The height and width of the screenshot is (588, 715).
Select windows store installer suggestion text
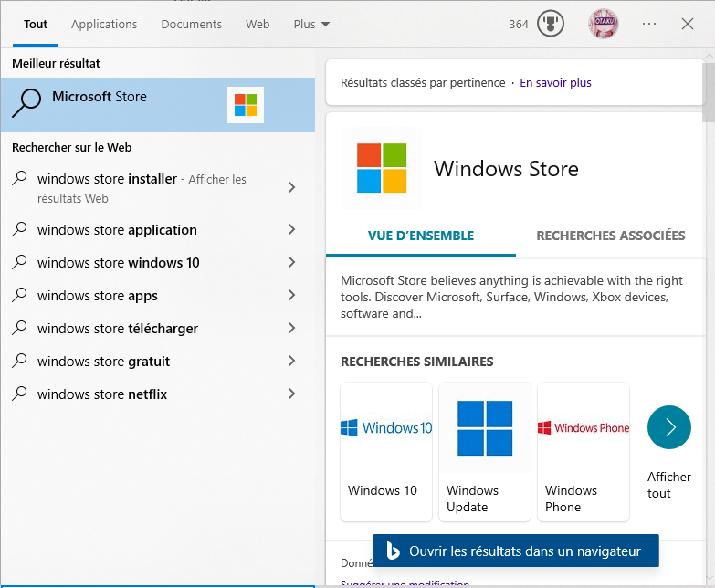[107, 179]
